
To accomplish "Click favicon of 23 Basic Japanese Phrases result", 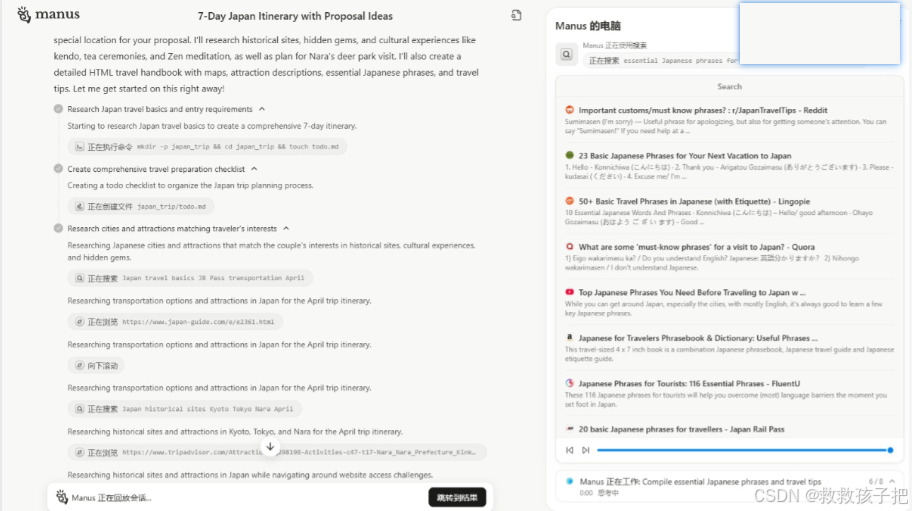I will [x=569, y=155].
